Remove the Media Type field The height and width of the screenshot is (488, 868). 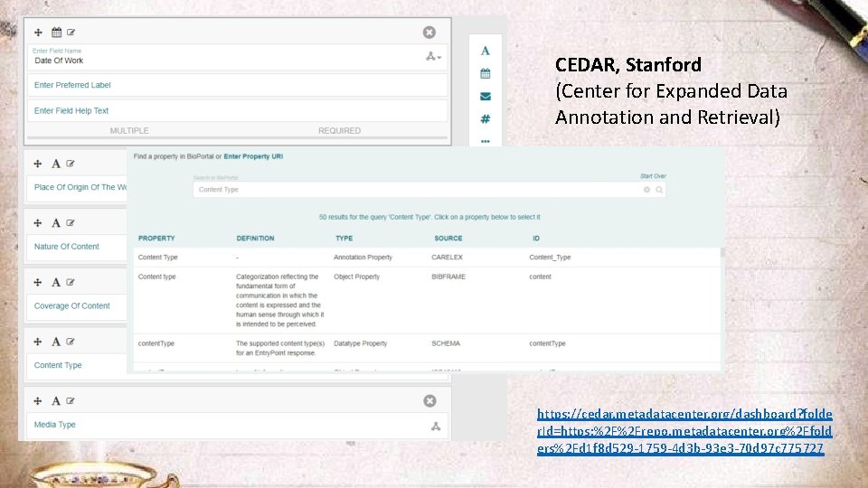click(429, 400)
